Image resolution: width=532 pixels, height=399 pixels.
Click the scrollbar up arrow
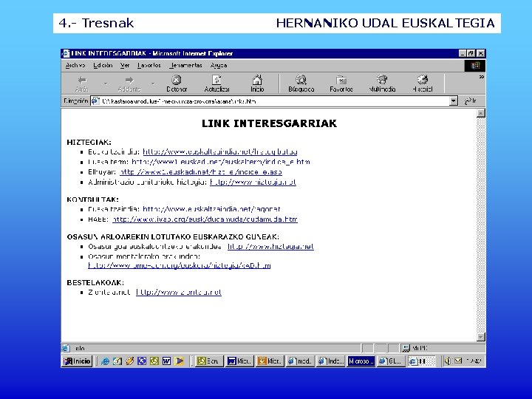pos(481,113)
